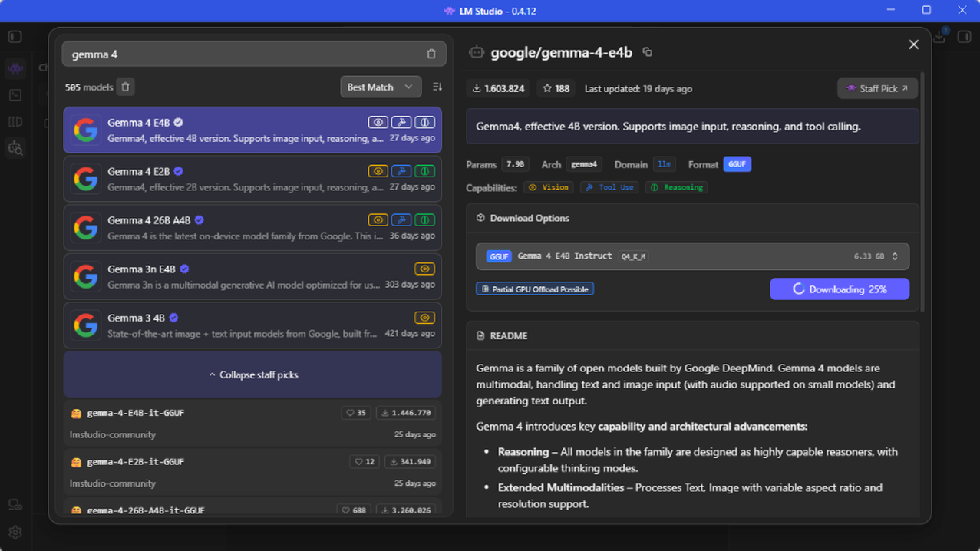Click the reasoning badge on Gemma 4 26B A4B

424,220
